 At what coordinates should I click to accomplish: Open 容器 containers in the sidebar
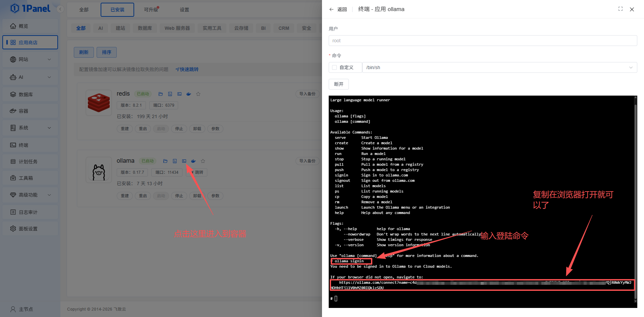coord(30,111)
